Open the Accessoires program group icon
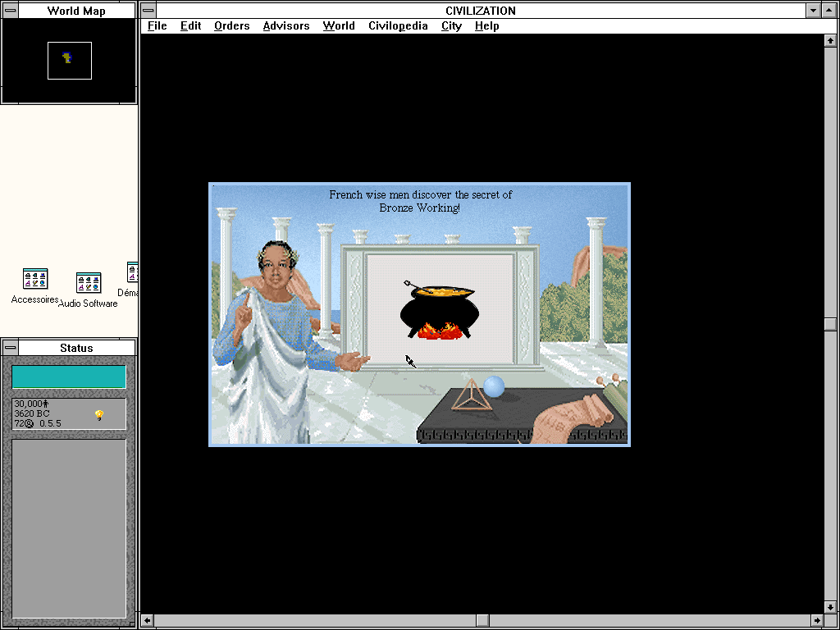This screenshot has height=630, width=840. [x=35, y=279]
